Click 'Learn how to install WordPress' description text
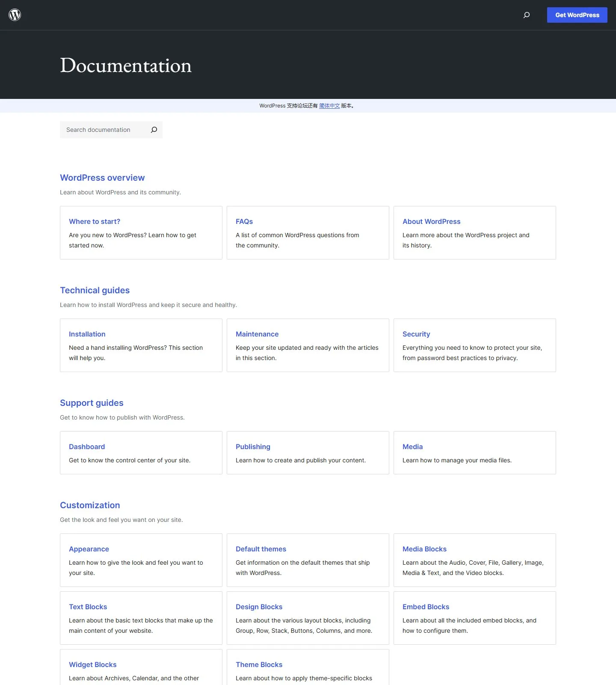The height and width of the screenshot is (685, 616). (x=148, y=305)
